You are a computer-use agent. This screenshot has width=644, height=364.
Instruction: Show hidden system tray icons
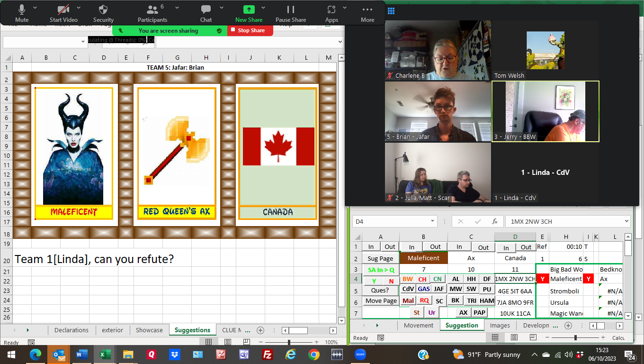click(x=534, y=355)
